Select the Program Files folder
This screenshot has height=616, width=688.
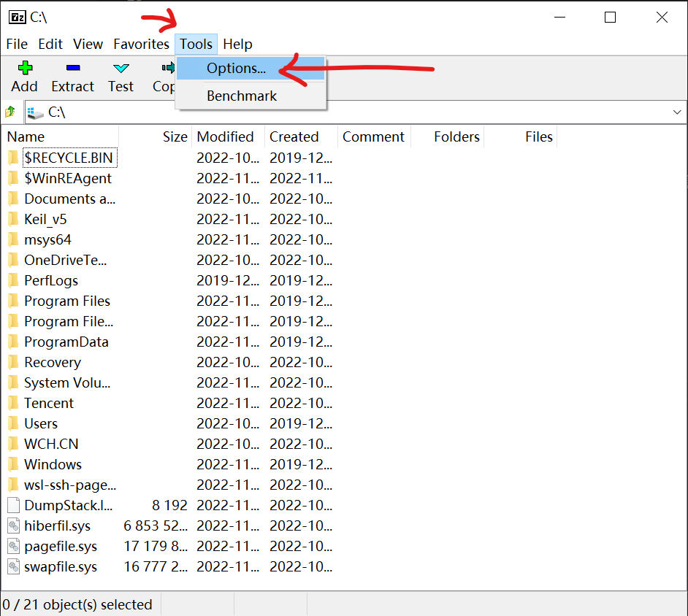(x=67, y=301)
